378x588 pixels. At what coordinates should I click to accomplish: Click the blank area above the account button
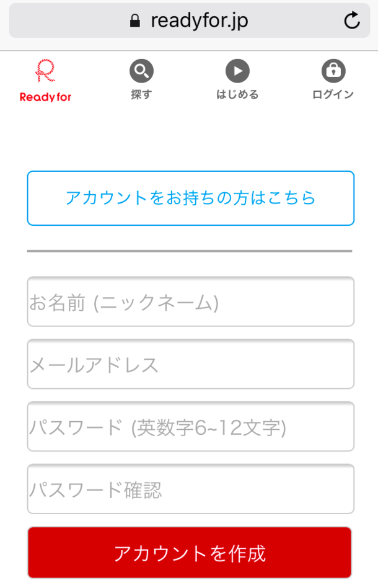click(x=189, y=140)
